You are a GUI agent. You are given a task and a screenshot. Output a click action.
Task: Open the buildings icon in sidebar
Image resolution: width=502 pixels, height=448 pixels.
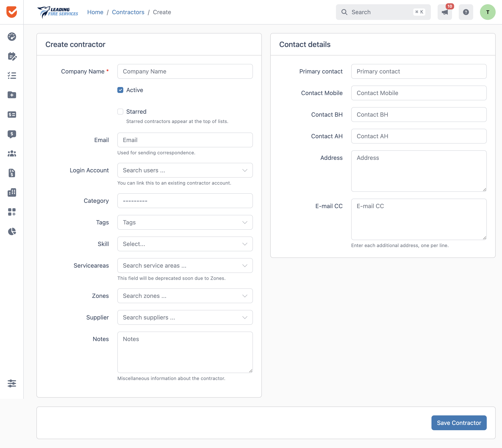coord(12,192)
